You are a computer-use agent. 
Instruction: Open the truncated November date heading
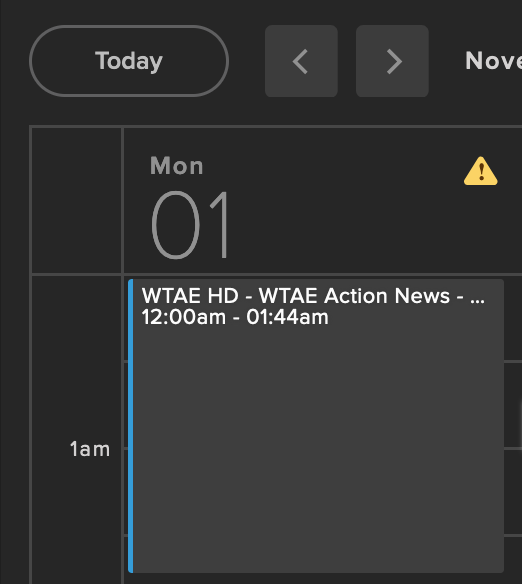(493, 61)
